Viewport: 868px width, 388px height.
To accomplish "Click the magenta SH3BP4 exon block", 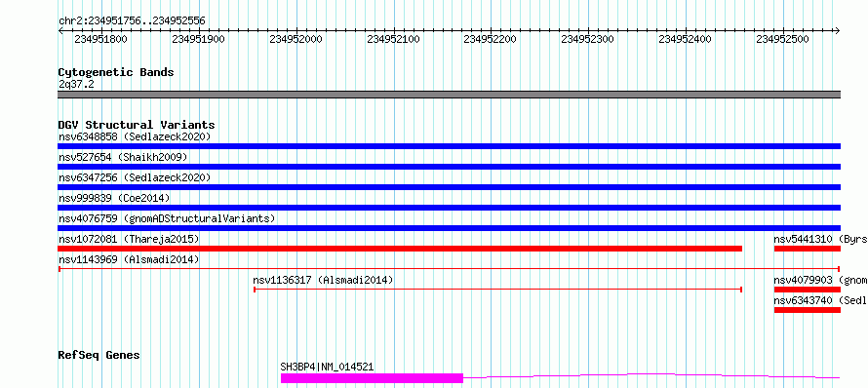I will click(x=372, y=378).
